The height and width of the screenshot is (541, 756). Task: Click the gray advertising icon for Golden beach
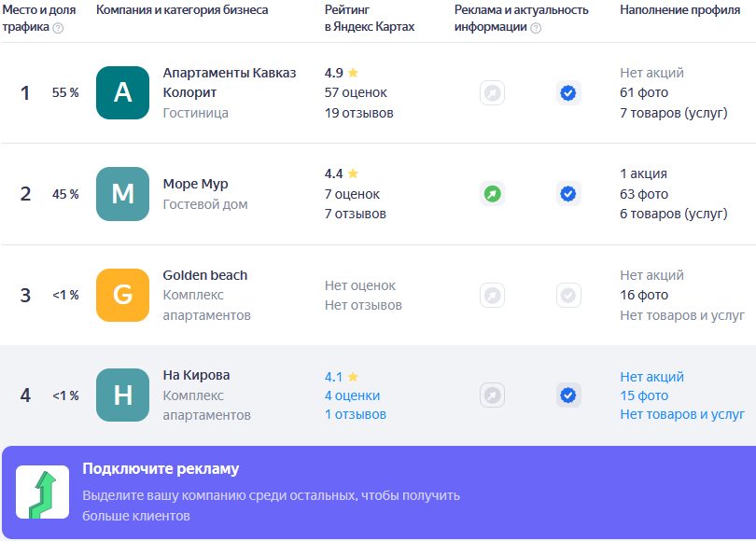tap(492, 296)
